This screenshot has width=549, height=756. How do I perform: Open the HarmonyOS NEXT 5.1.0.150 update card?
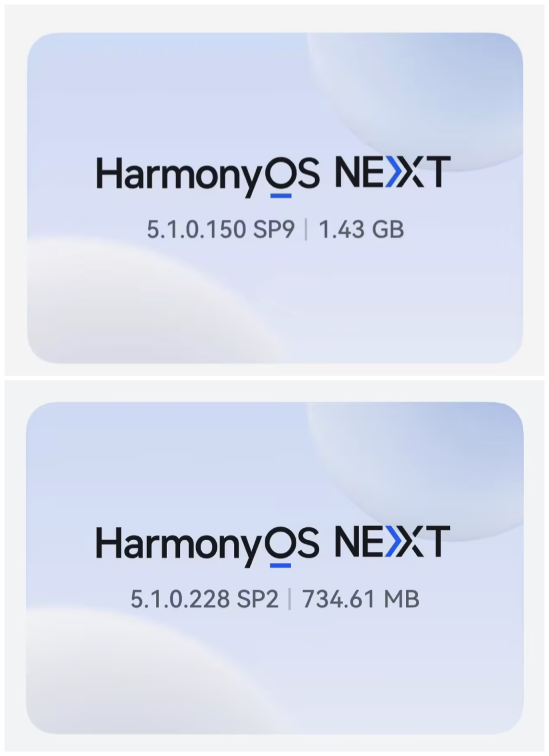click(275, 198)
